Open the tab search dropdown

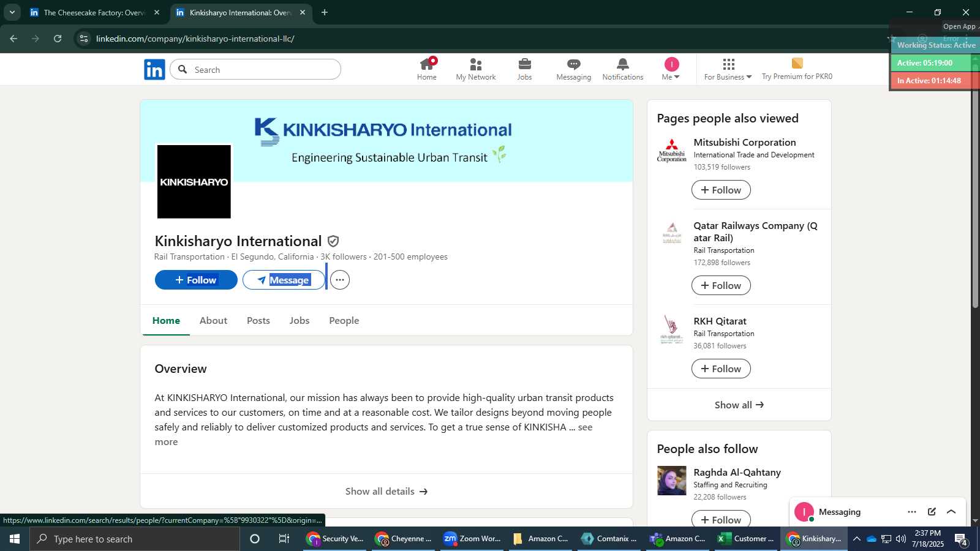tap(12, 12)
